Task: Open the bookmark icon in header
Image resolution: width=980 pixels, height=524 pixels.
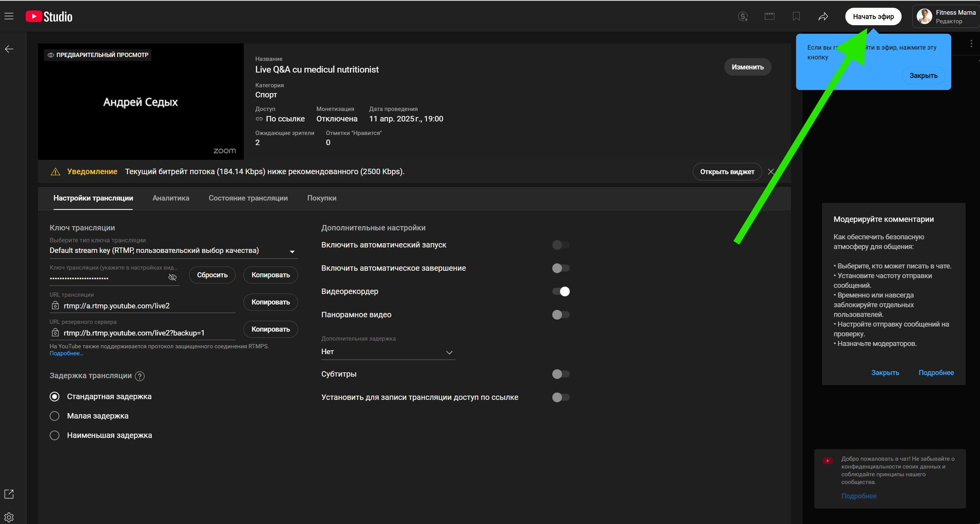Action: 796,16
